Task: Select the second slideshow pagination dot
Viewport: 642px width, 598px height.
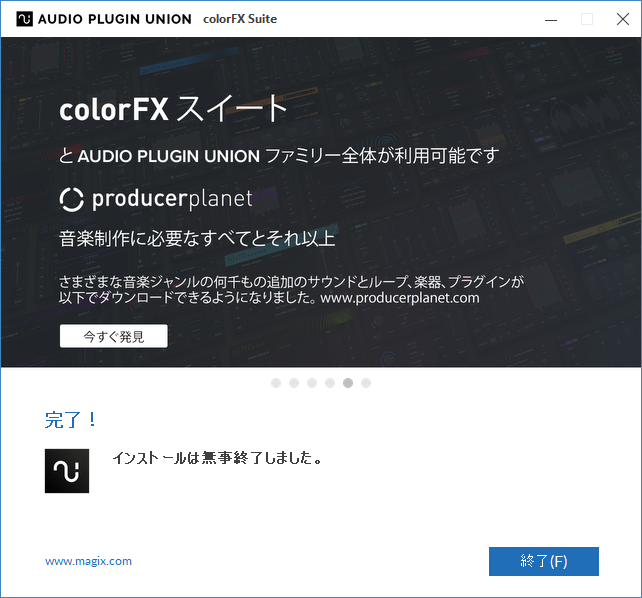Action: pos(294,383)
